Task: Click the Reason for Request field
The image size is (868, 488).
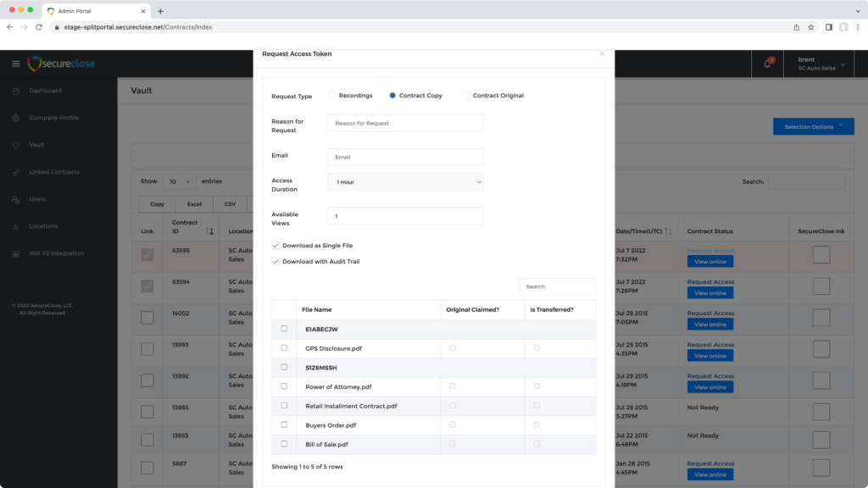Action: click(405, 124)
